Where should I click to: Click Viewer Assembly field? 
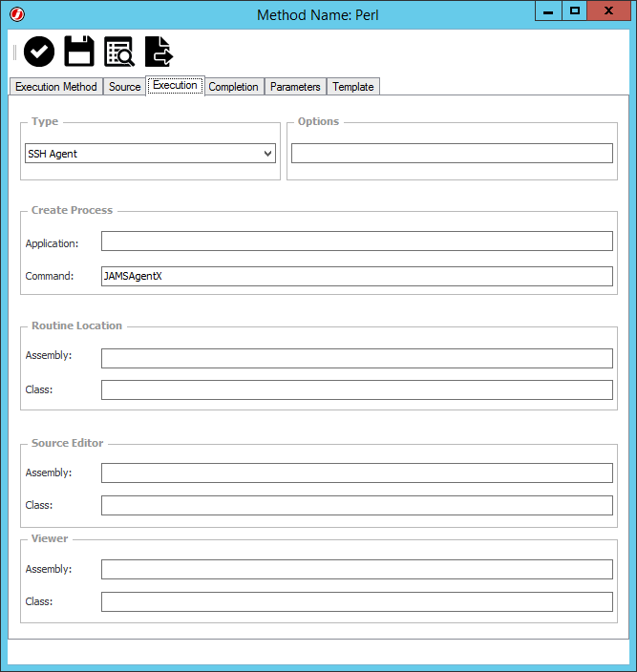click(356, 570)
